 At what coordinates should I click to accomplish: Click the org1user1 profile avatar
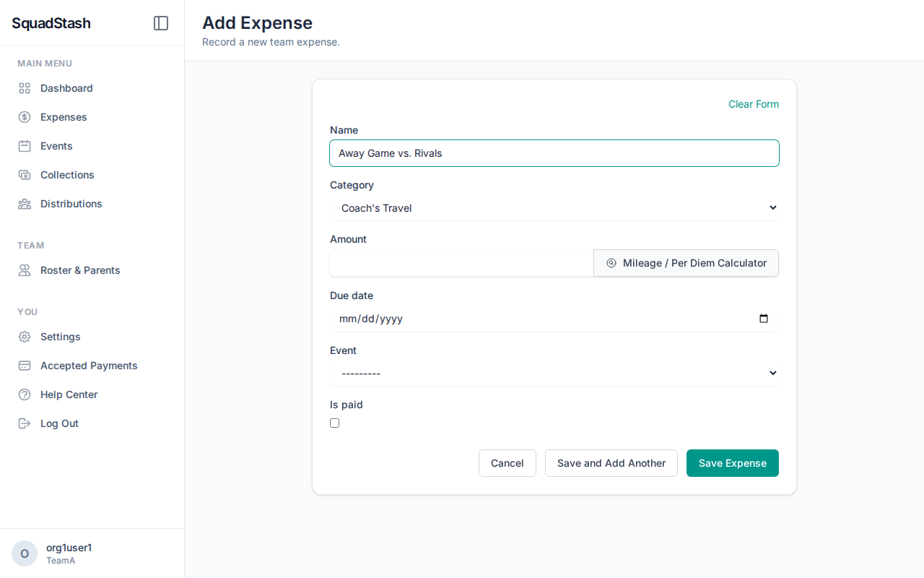click(x=24, y=553)
